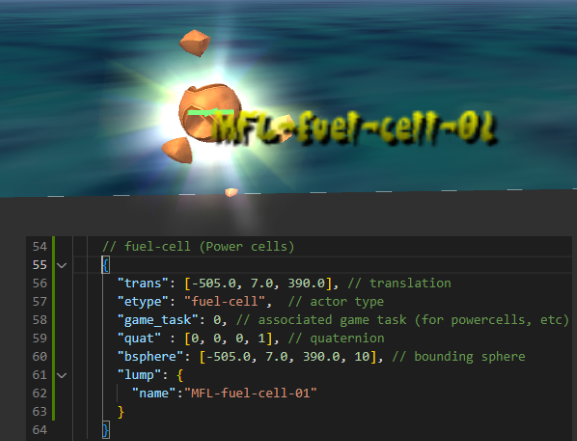
Task: Click line number 54 in the gutter
Action: [39, 247]
